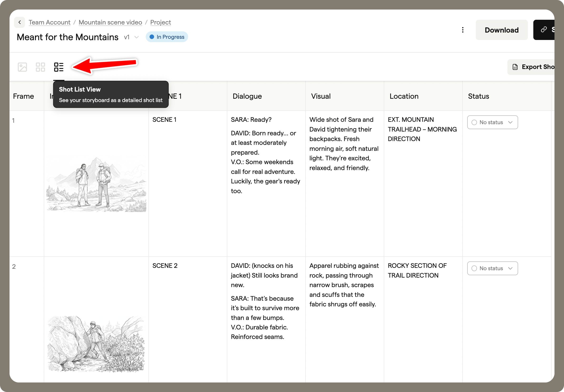Click frame 1 status circle

coord(474,122)
